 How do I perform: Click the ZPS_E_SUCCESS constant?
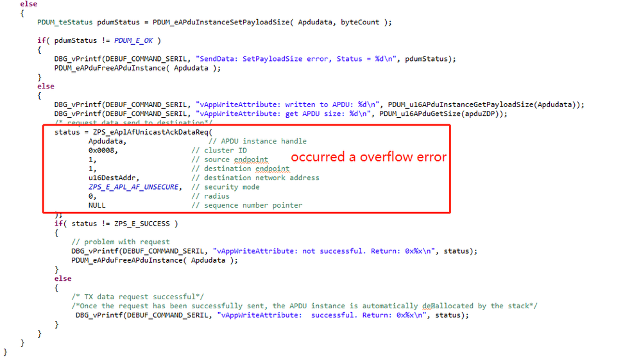(x=142, y=224)
